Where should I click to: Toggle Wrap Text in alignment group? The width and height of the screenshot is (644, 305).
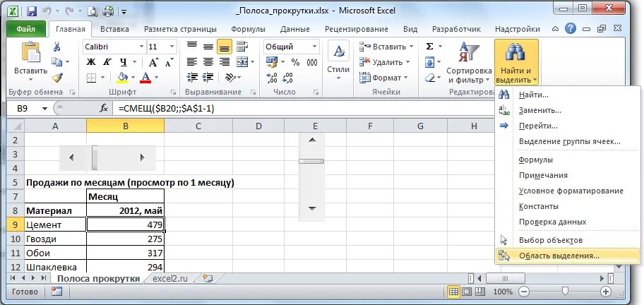(x=242, y=46)
